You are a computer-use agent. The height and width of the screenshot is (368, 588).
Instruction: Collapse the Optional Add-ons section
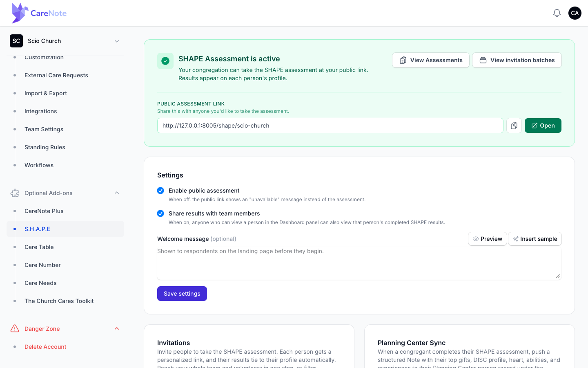pos(117,193)
